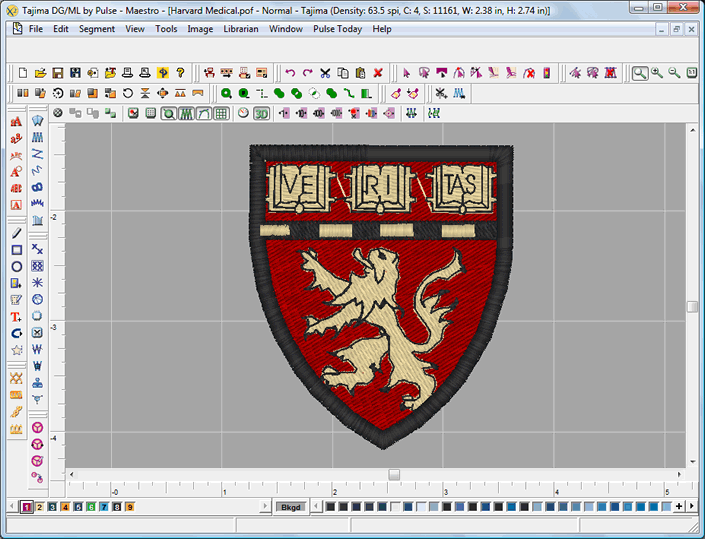Click the plus button to add thread color
The image size is (705, 539).
(679, 507)
